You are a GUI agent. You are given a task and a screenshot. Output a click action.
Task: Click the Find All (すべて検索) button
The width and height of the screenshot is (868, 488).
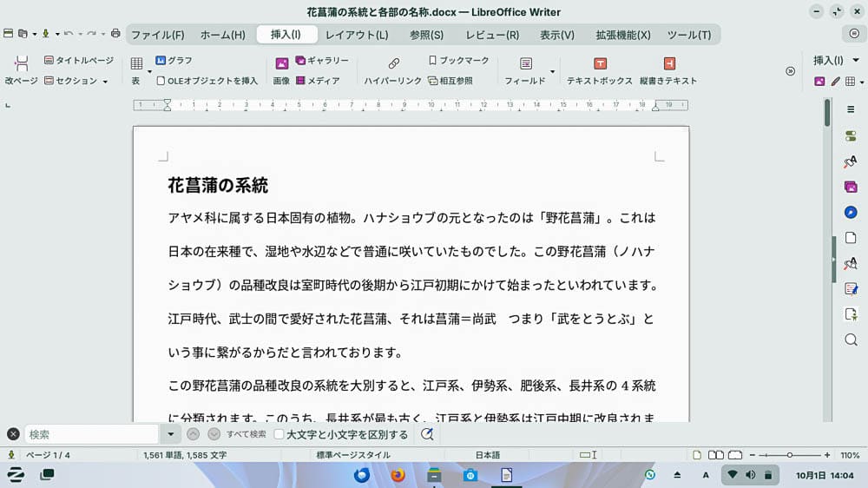246,434
